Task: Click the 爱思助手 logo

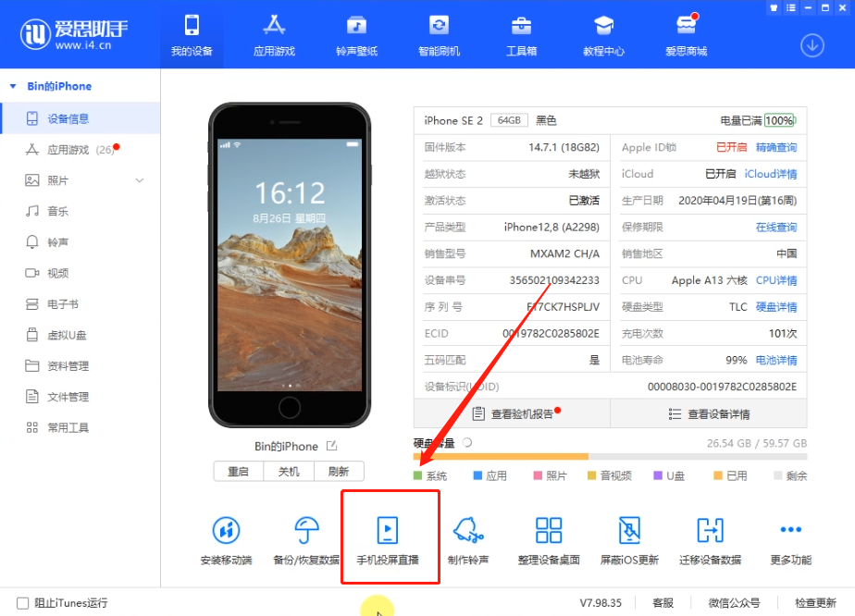Action: point(74,35)
